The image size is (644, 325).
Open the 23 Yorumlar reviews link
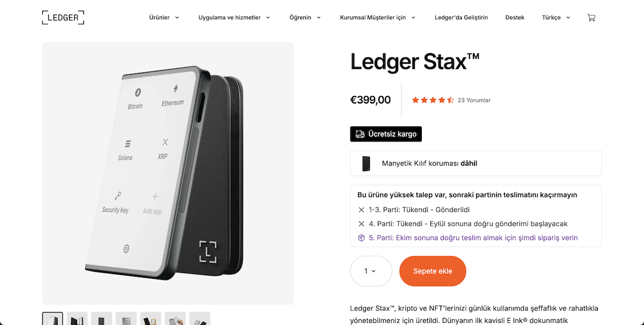[474, 100]
